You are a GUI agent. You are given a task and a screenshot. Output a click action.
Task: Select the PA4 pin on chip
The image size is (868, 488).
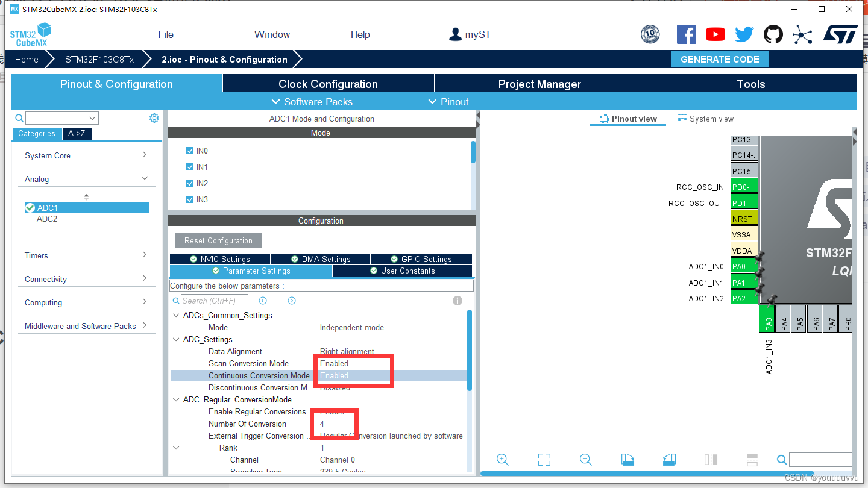[x=784, y=318]
